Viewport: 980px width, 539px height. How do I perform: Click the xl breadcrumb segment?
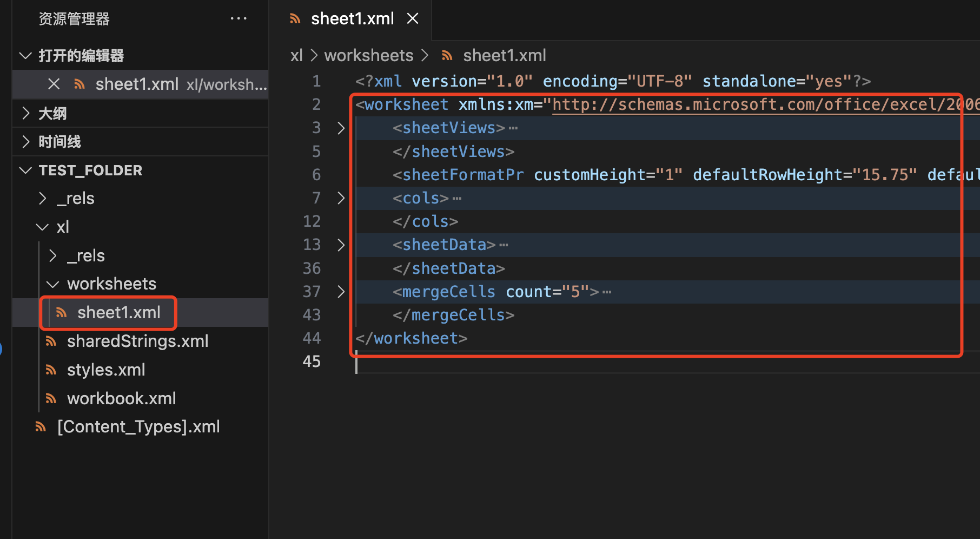coord(296,55)
